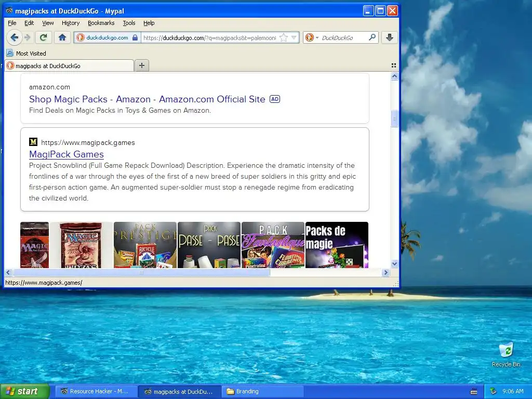Click the URL address field
The width and height of the screenshot is (532, 399).
pos(210,37)
